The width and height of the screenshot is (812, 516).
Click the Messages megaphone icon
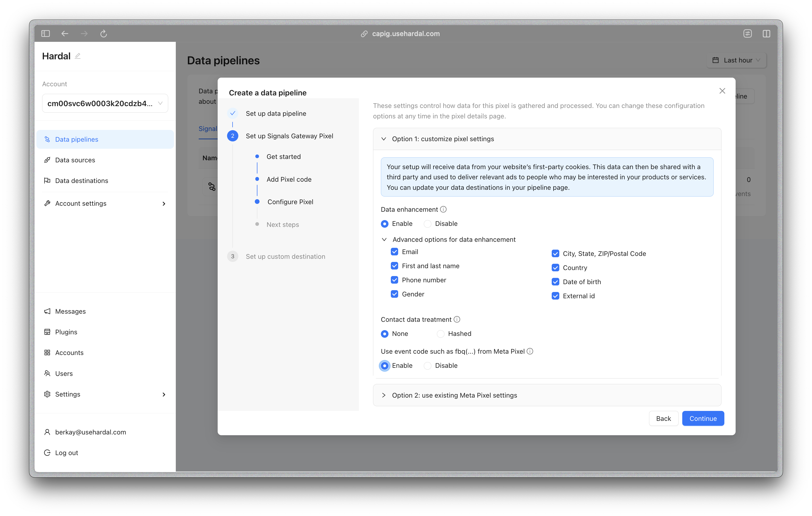(x=47, y=311)
